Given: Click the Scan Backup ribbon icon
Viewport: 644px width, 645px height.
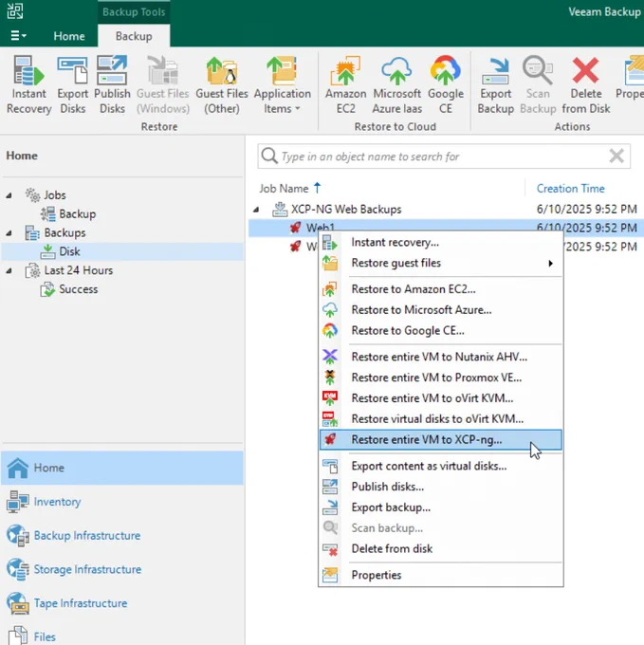Looking at the screenshot, I should [x=538, y=84].
